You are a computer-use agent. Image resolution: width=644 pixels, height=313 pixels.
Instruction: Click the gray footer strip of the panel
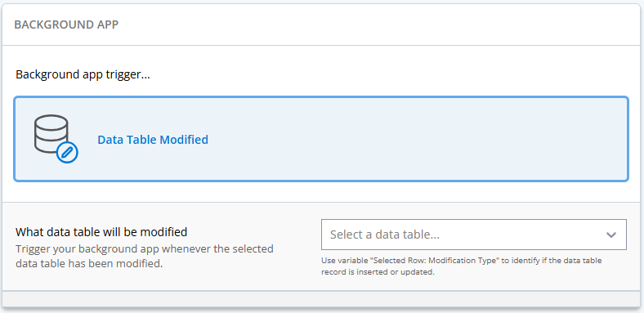pos(321,299)
